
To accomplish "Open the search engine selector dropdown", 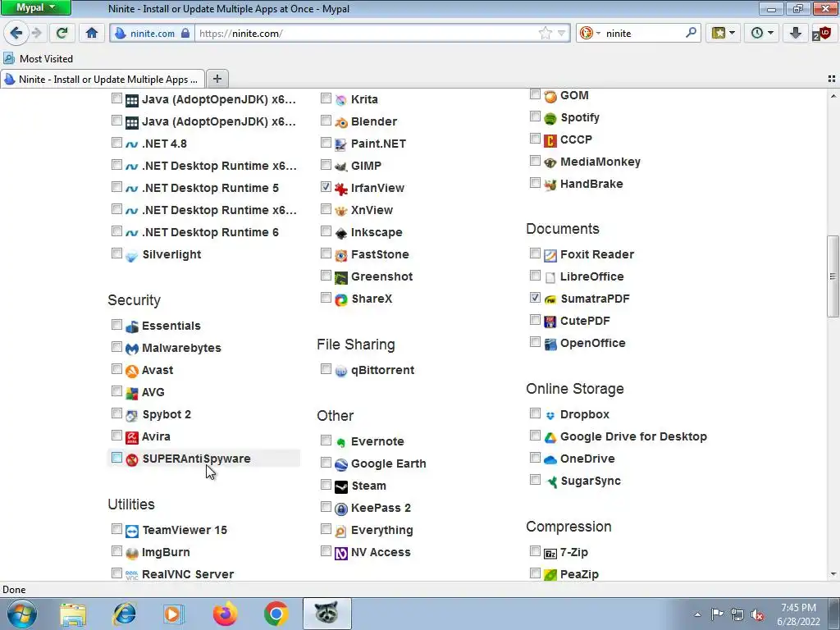I will coord(590,33).
